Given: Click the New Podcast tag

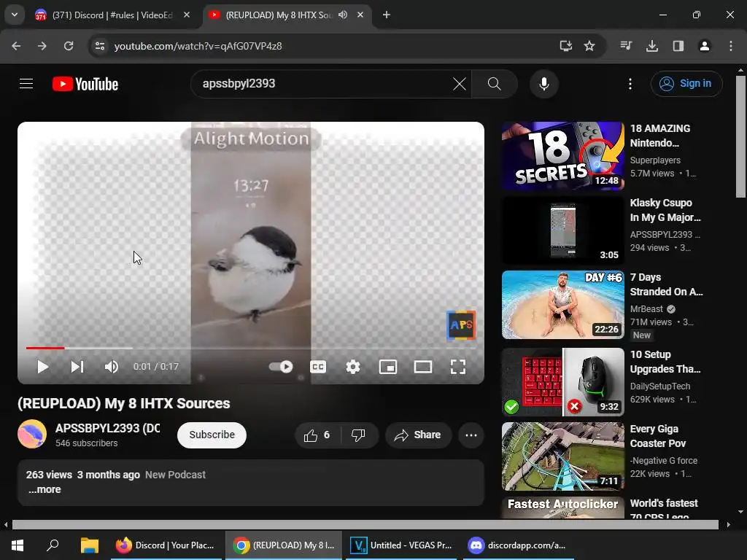Looking at the screenshot, I should point(175,475).
